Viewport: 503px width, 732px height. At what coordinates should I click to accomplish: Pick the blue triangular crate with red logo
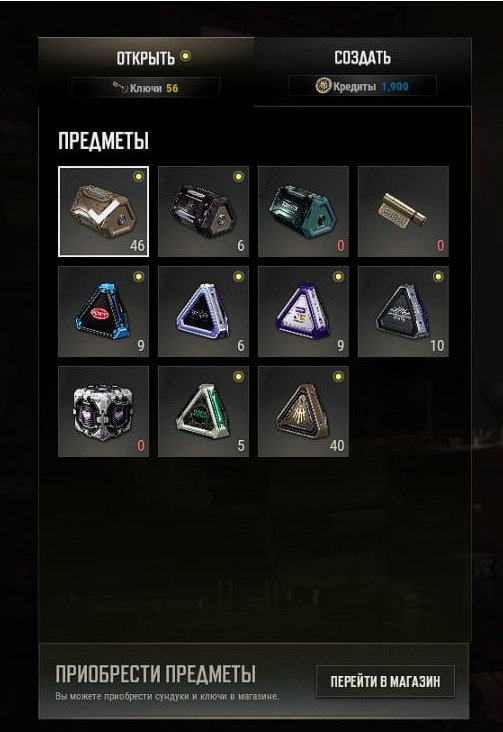point(103,311)
